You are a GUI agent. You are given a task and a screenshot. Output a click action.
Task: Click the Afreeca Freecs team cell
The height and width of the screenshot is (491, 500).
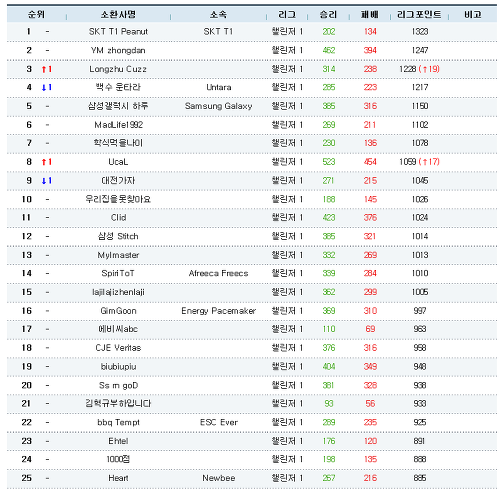click(219, 273)
